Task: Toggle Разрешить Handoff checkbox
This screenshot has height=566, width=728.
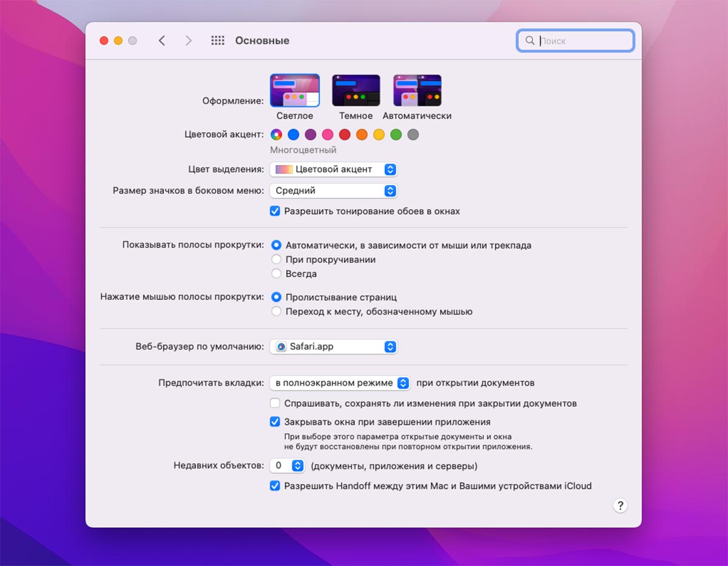Action: 275,485
